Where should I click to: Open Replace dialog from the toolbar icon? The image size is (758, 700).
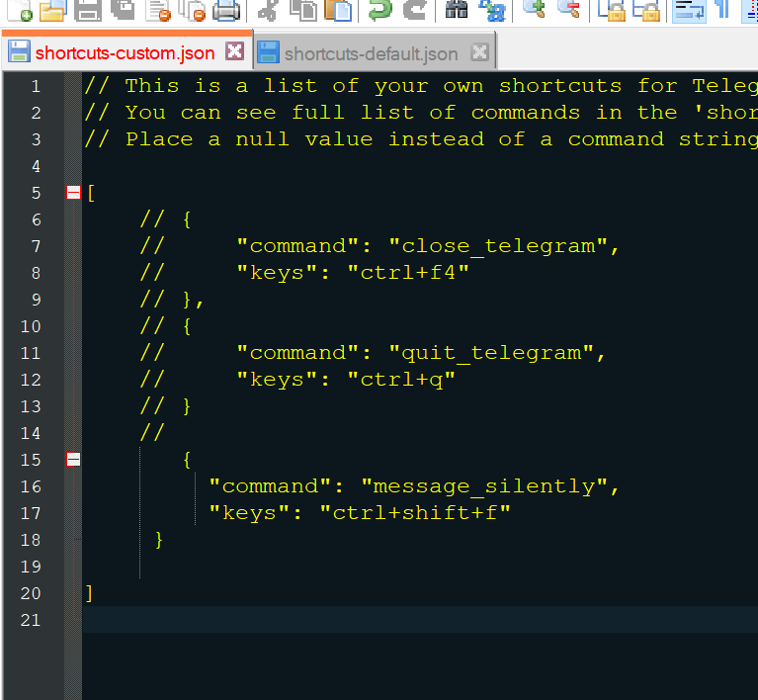491,10
